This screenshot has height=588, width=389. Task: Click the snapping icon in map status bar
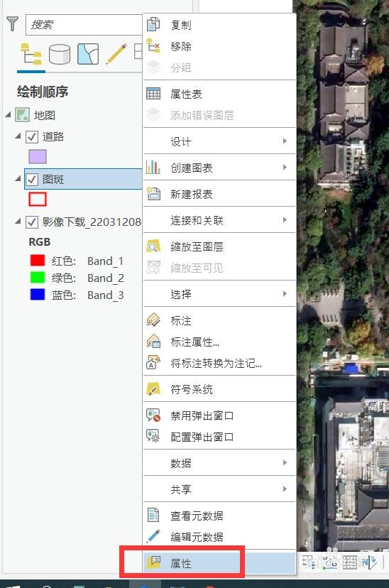(x=309, y=562)
